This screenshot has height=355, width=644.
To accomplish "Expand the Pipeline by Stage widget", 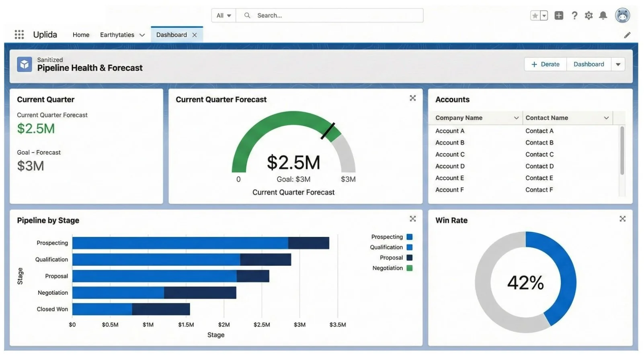I will 413,219.
